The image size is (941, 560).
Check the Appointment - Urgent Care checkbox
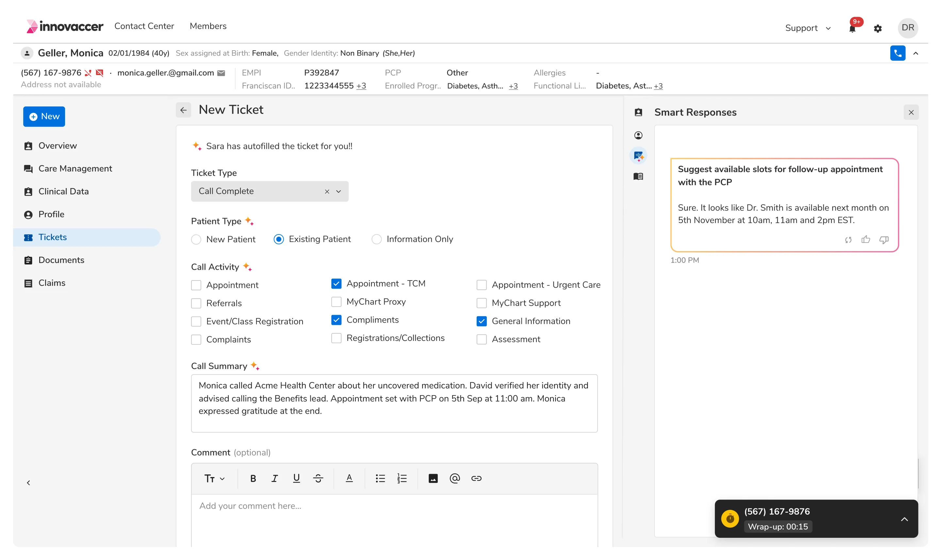tap(482, 285)
